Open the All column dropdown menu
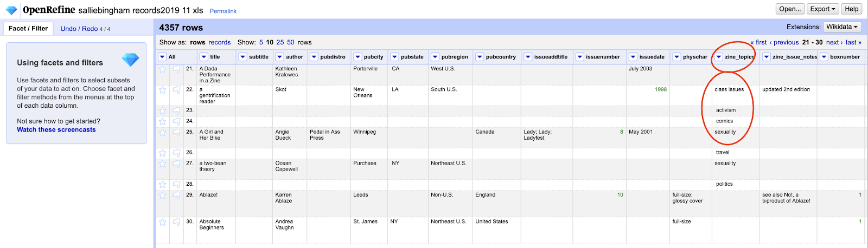Screen dimensions: 868x248 point(162,57)
